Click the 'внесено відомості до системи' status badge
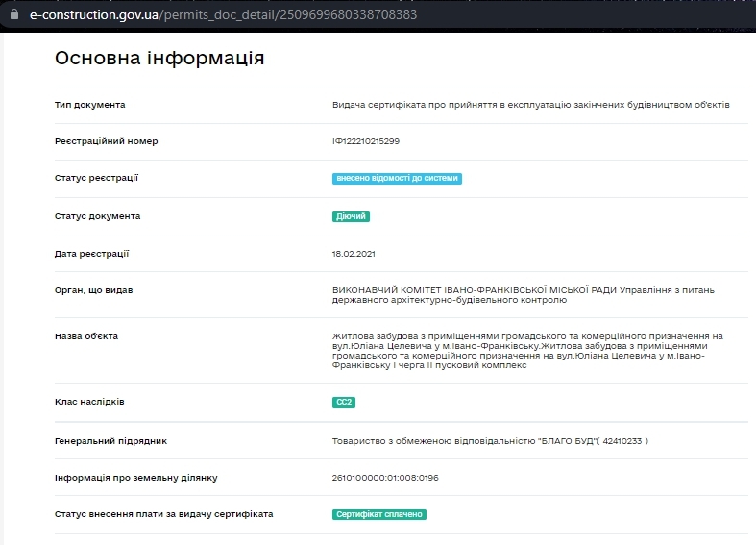This screenshot has width=756, height=545. point(397,179)
